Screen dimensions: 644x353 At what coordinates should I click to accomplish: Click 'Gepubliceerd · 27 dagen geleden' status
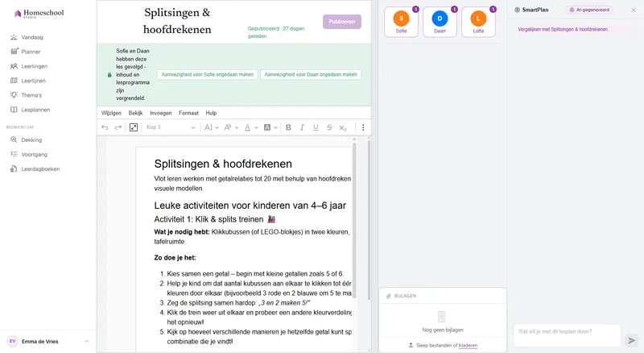(x=276, y=32)
